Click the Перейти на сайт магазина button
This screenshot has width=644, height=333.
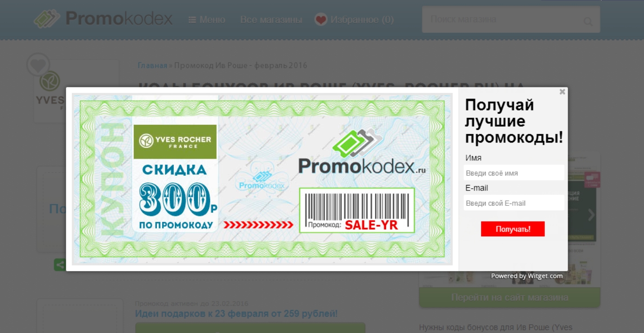pos(510,297)
